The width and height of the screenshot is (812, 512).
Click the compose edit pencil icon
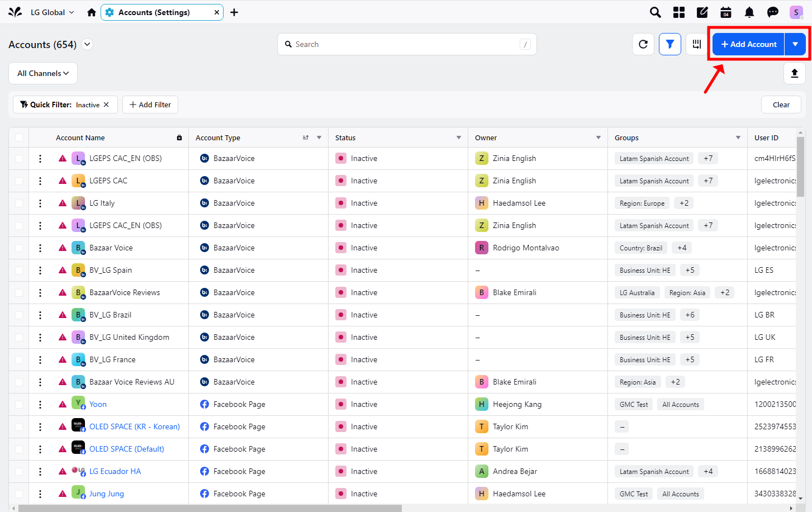click(702, 12)
